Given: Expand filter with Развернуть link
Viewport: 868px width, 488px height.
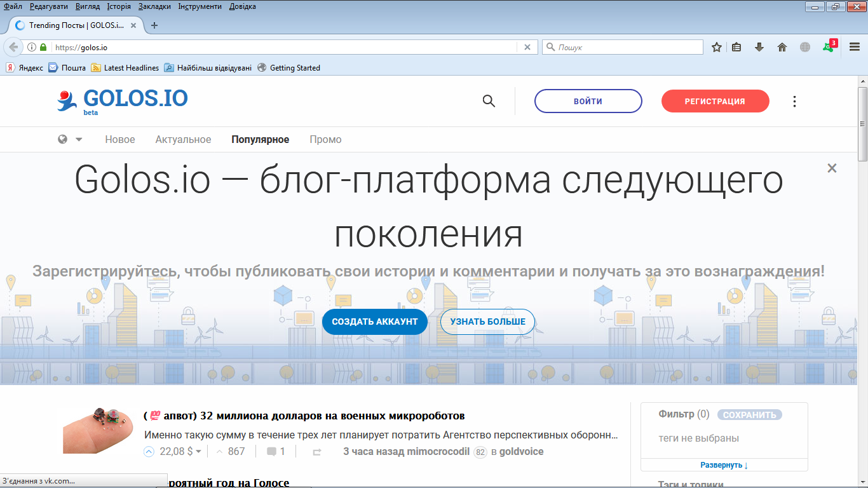Looking at the screenshot, I should (724, 465).
